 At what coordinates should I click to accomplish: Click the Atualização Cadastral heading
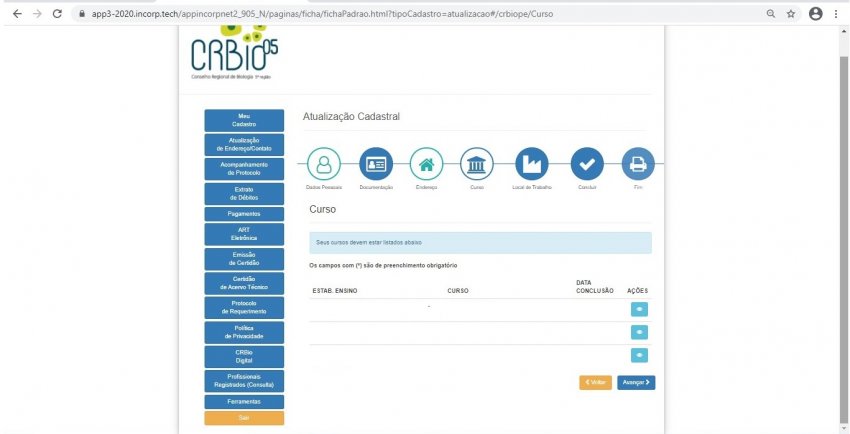(351, 116)
